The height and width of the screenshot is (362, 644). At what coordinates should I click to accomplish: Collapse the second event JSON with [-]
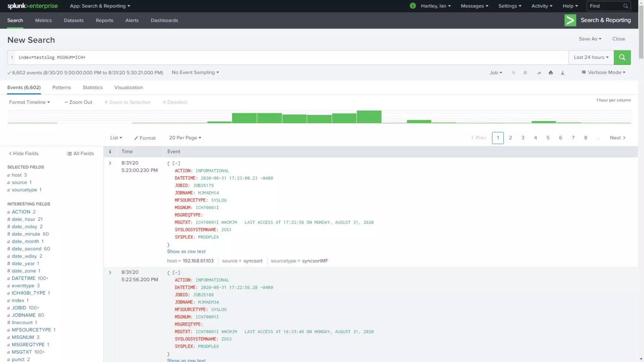(176, 272)
